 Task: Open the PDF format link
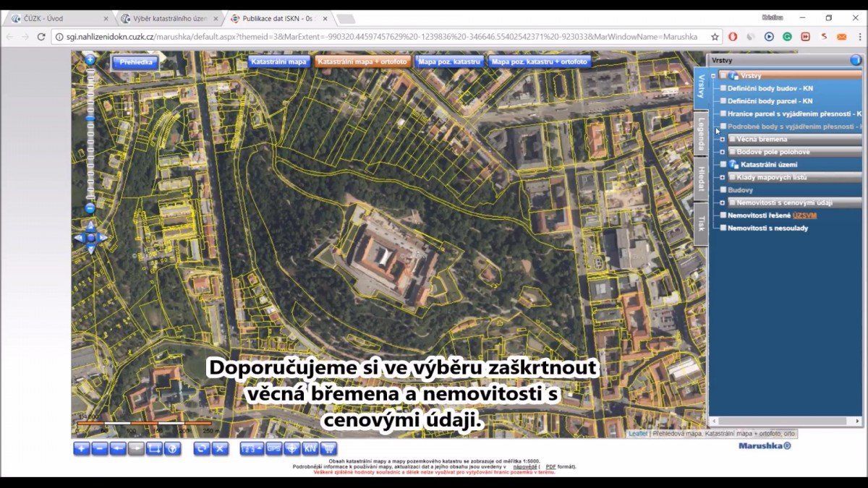click(x=550, y=467)
